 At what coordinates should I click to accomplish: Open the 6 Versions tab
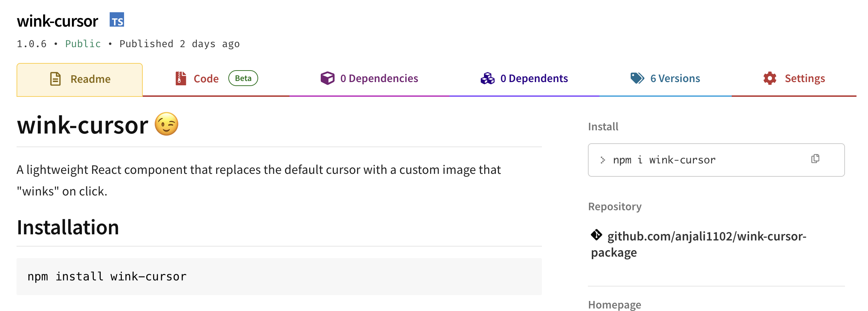[674, 78]
